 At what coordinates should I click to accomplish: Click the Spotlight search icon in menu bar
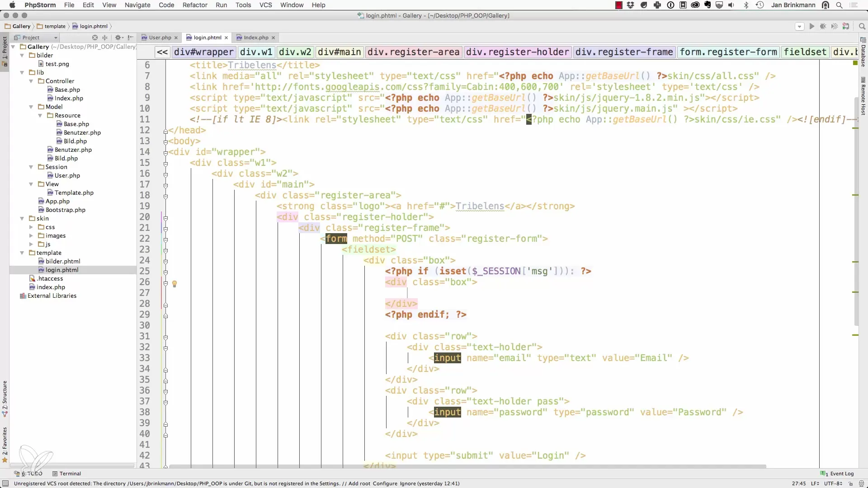click(x=840, y=5)
